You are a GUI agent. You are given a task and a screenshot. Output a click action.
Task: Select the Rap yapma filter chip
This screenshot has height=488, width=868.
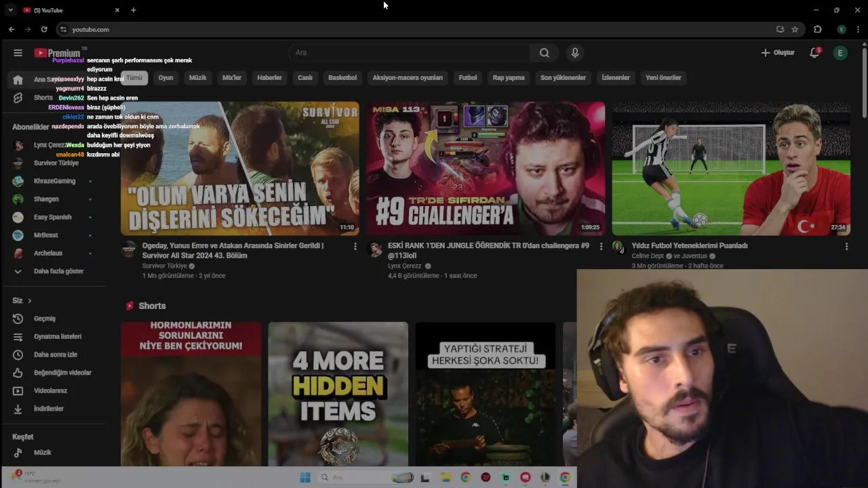(509, 78)
